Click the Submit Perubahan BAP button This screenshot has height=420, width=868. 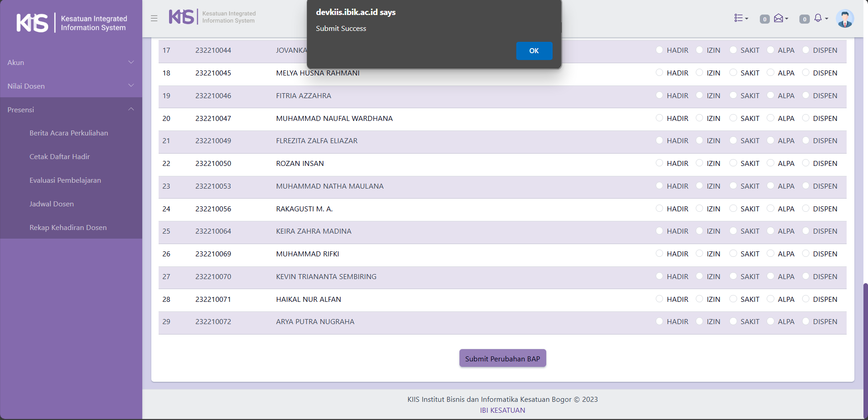(x=502, y=359)
